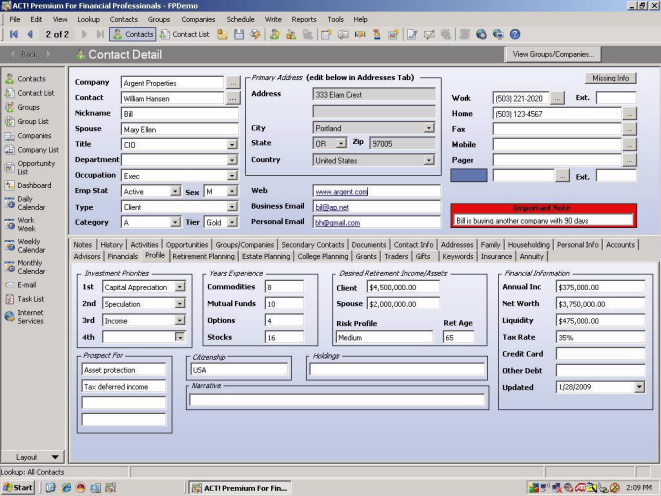Switch to the Householding tab

coord(528,245)
